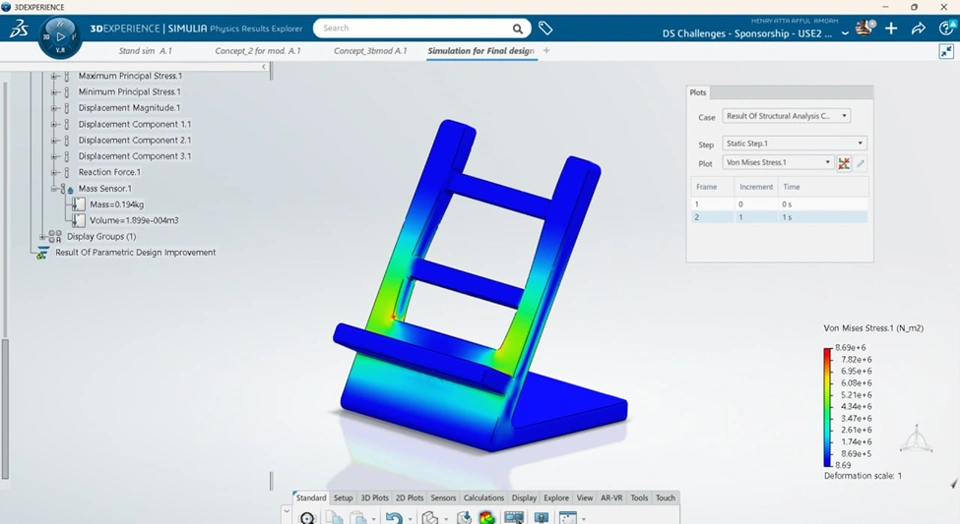Click the screen capture monitor icon

coord(541,518)
